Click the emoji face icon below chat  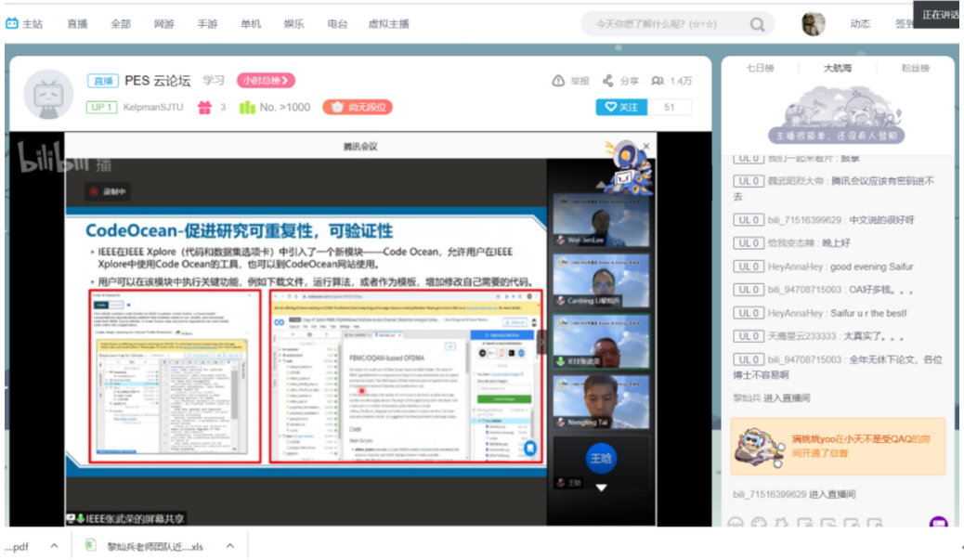pyautogui.click(x=736, y=523)
